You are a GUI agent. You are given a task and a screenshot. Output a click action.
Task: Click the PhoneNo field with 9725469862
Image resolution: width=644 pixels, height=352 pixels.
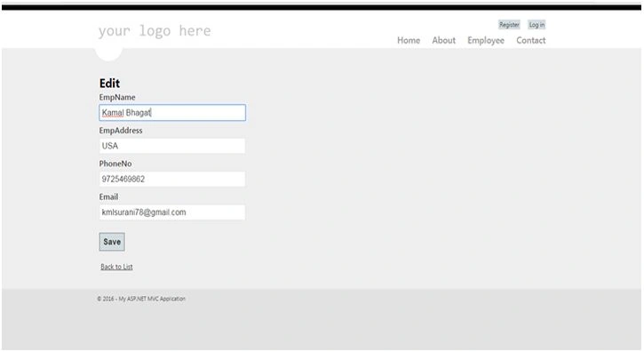coord(172,180)
